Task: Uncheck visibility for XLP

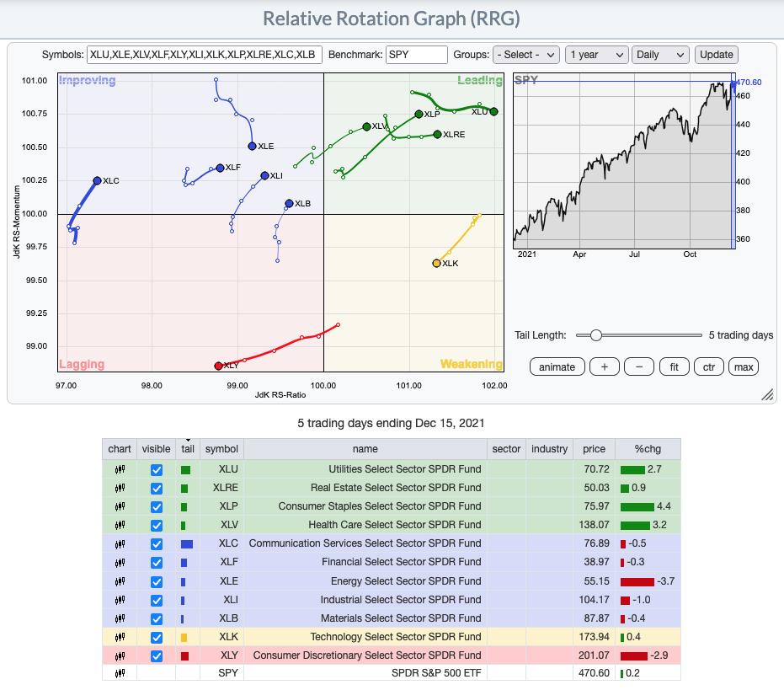Action: [157, 507]
